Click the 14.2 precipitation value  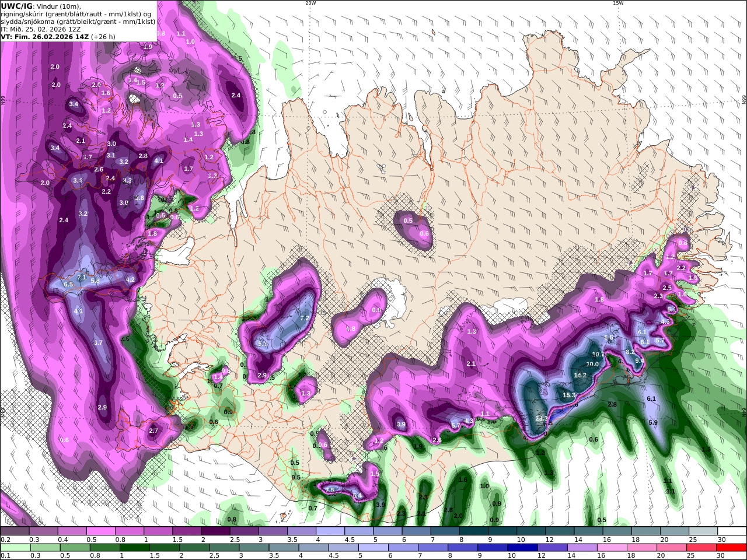click(580, 375)
